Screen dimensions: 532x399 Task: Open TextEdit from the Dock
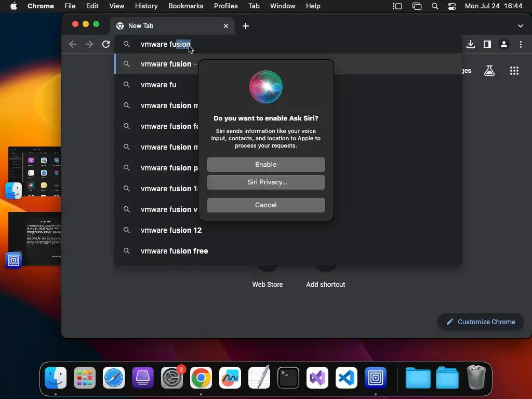tap(259, 378)
